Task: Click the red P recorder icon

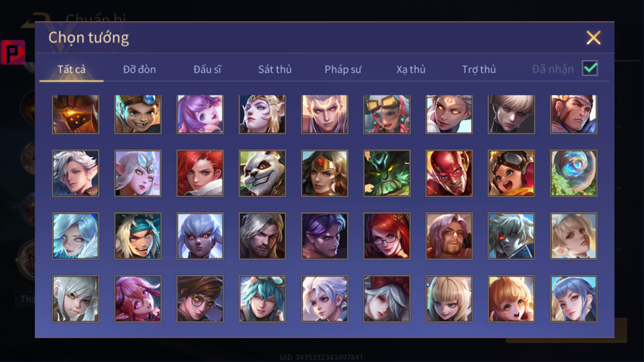Action: point(13,52)
